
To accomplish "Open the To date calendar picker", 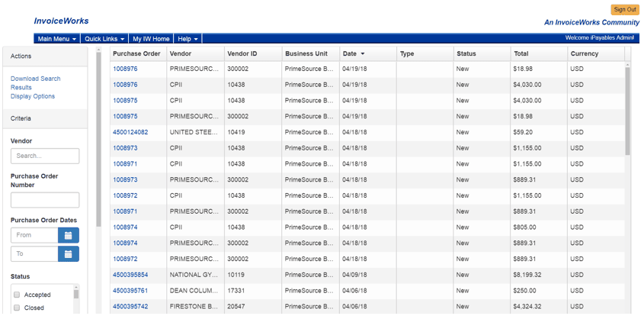I will 69,254.
